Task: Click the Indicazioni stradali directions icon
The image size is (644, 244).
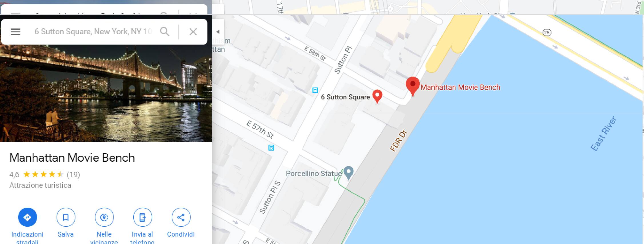Action: (x=27, y=217)
